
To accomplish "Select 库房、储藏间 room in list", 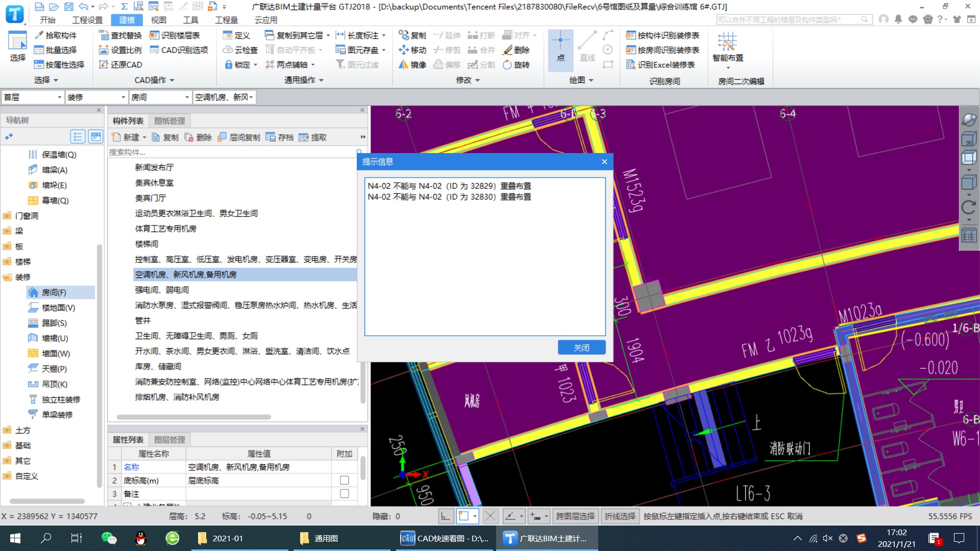I will click(158, 366).
